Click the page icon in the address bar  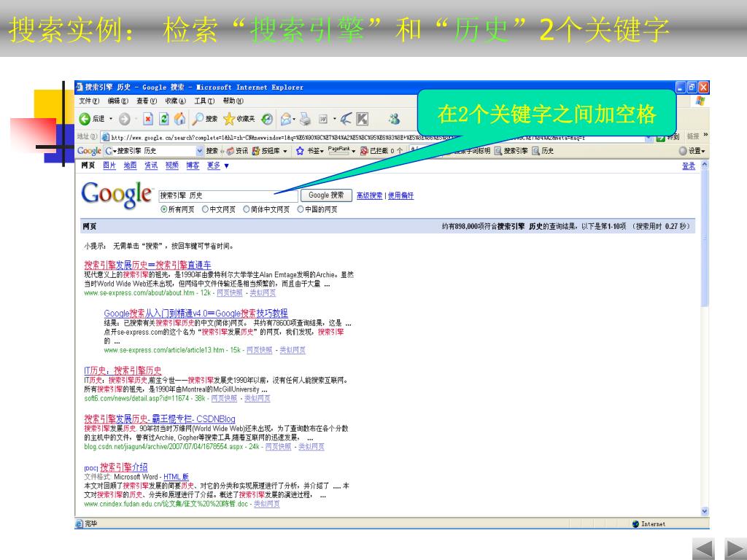click(106, 138)
